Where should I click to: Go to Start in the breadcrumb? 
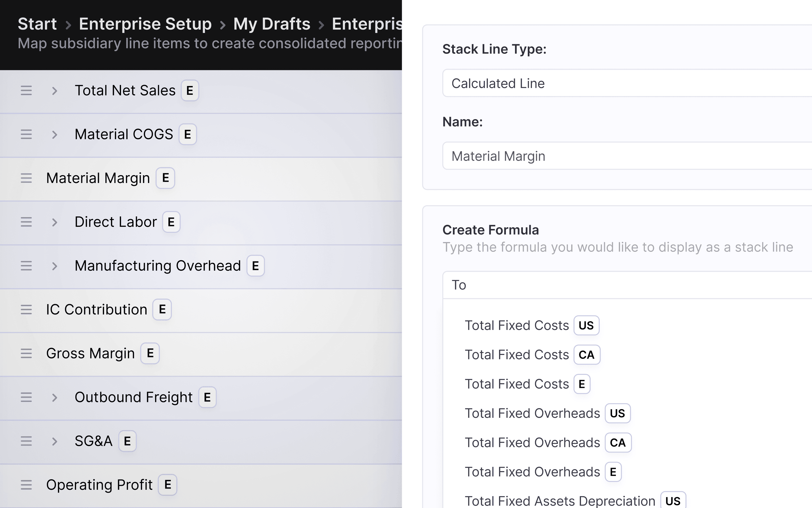coord(37,24)
